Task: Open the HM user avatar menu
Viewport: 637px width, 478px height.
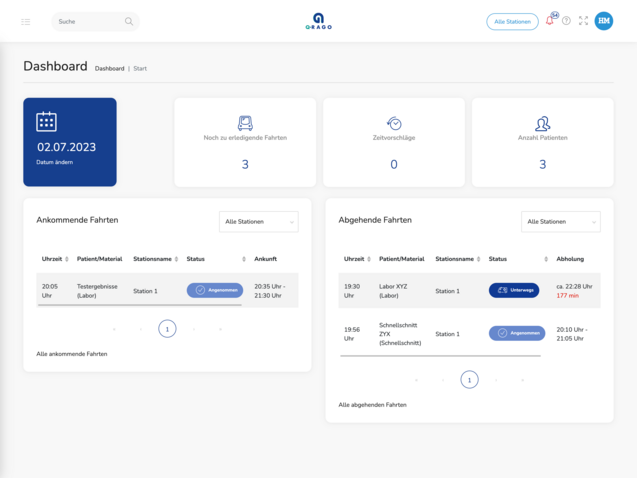Action: point(604,21)
